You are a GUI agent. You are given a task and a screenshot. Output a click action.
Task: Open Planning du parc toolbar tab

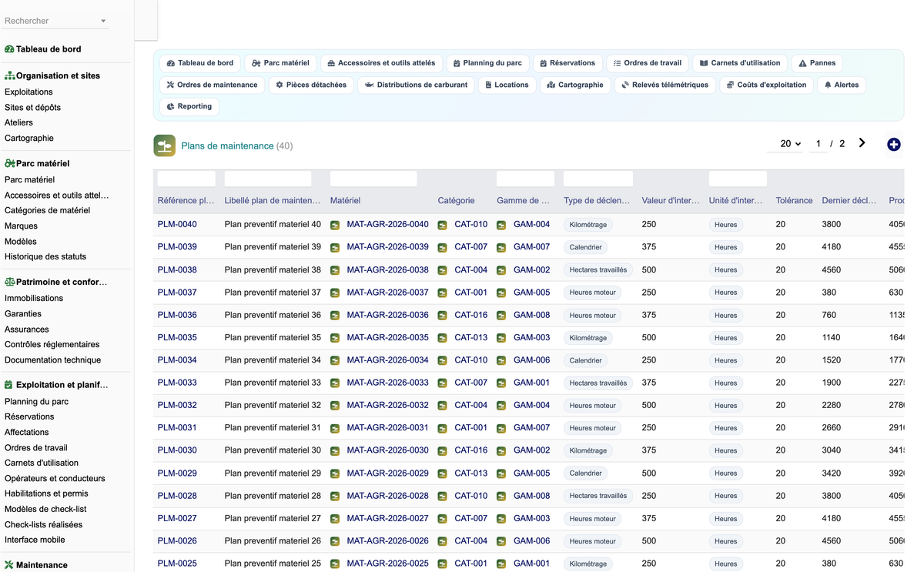click(x=487, y=63)
